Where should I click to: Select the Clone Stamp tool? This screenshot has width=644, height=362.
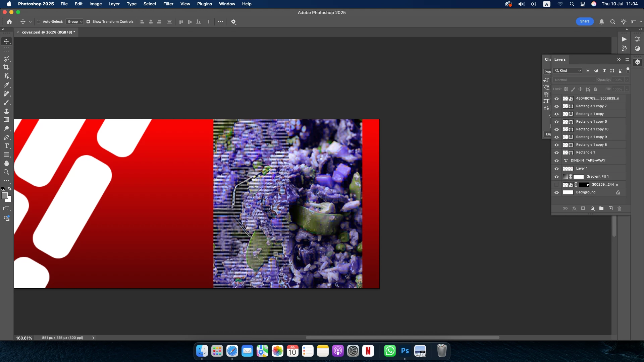click(6, 111)
